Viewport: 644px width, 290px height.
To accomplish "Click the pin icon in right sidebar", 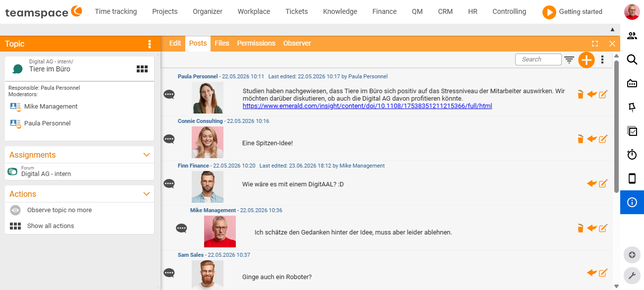I will pos(632,107).
